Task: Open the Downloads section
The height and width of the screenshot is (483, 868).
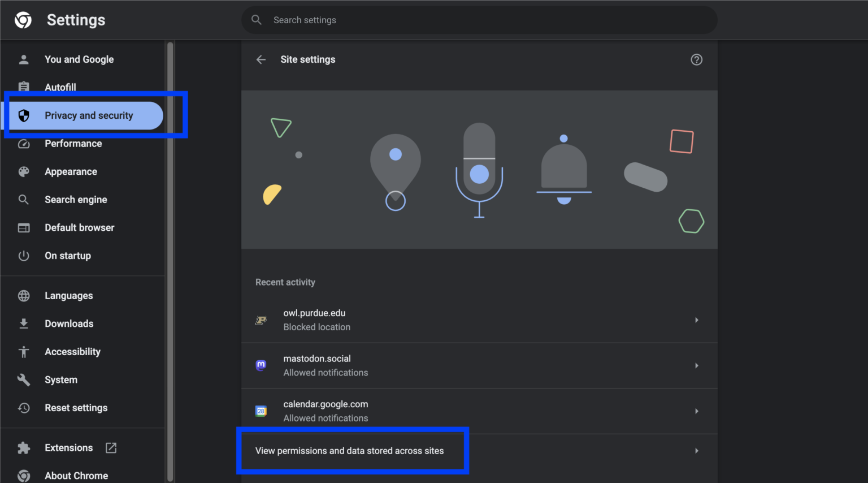Action: 83,324
